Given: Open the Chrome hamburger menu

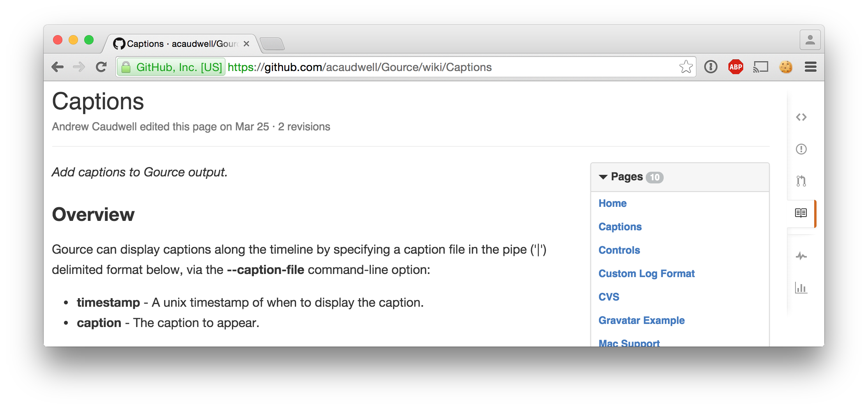Looking at the screenshot, I should pyautogui.click(x=810, y=67).
